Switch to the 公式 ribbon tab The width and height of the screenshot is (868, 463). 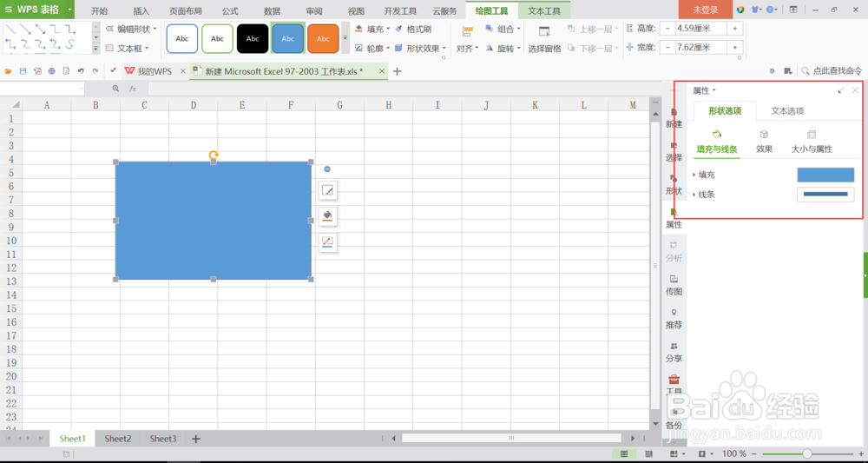point(230,10)
